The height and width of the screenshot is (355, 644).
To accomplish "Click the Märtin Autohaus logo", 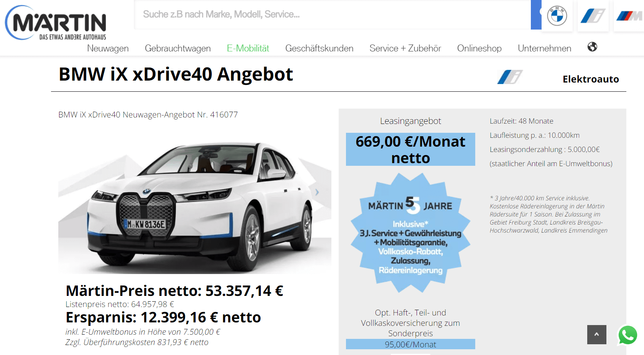I will pyautogui.click(x=56, y=23).
